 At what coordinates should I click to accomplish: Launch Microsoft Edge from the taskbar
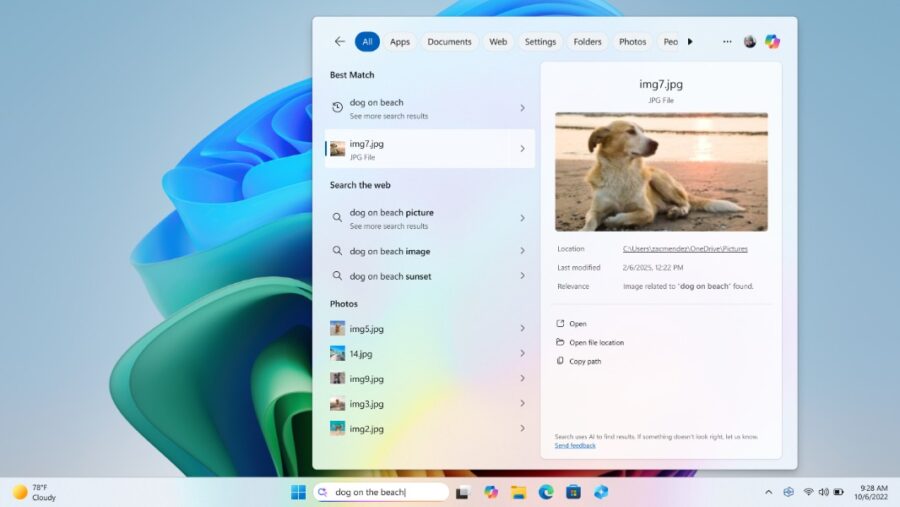[546, 492]
